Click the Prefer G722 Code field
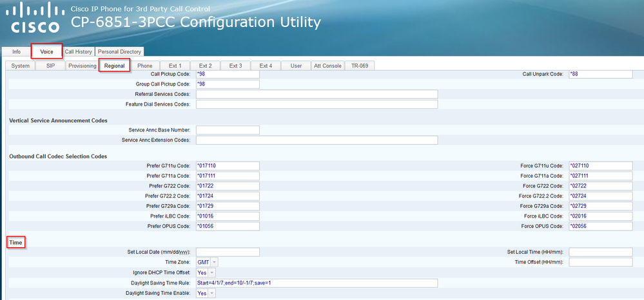Viewport: 644px width, 300px height. point(228,186)
